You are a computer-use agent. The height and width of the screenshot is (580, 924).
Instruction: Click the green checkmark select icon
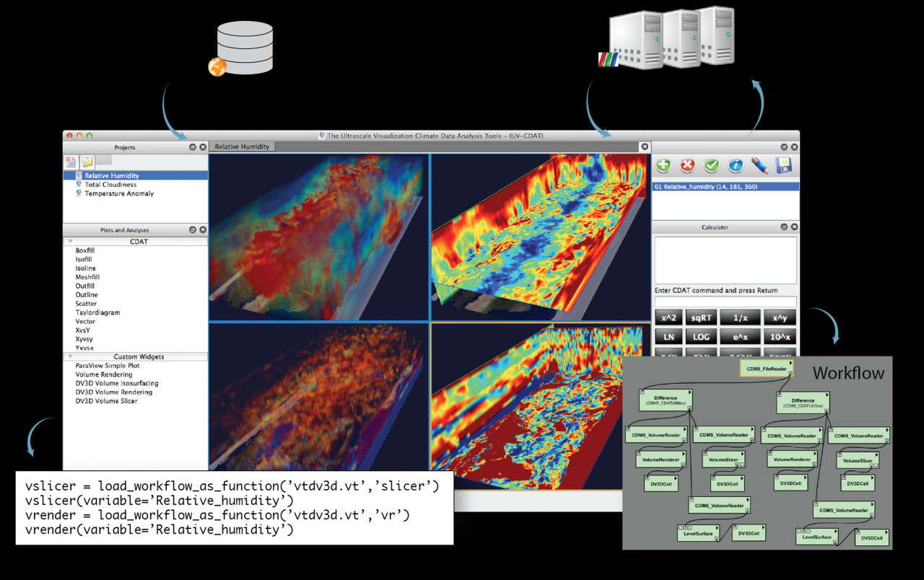711,165
